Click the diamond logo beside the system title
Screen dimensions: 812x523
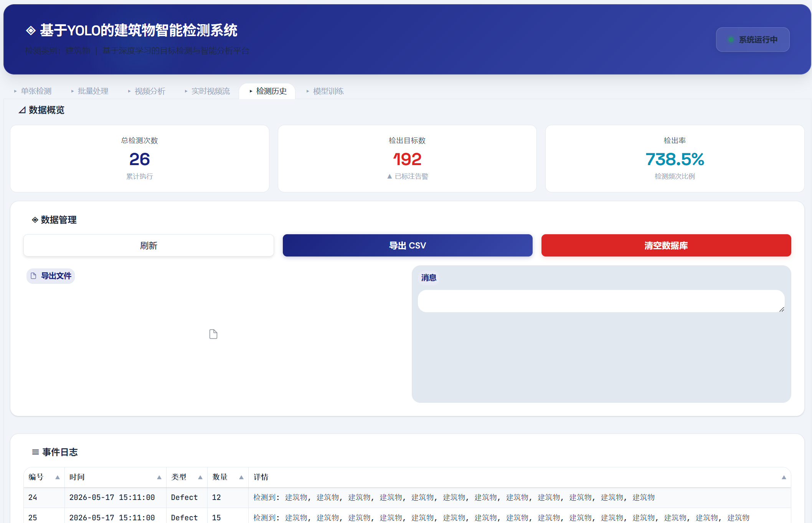pyautogui.click(x=31, y=30)
